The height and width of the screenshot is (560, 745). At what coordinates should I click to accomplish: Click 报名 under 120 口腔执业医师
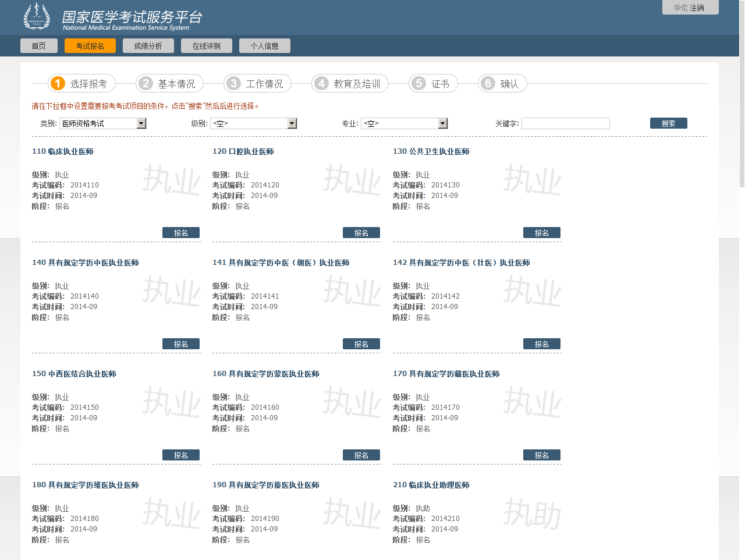click(x=361, y=232)
